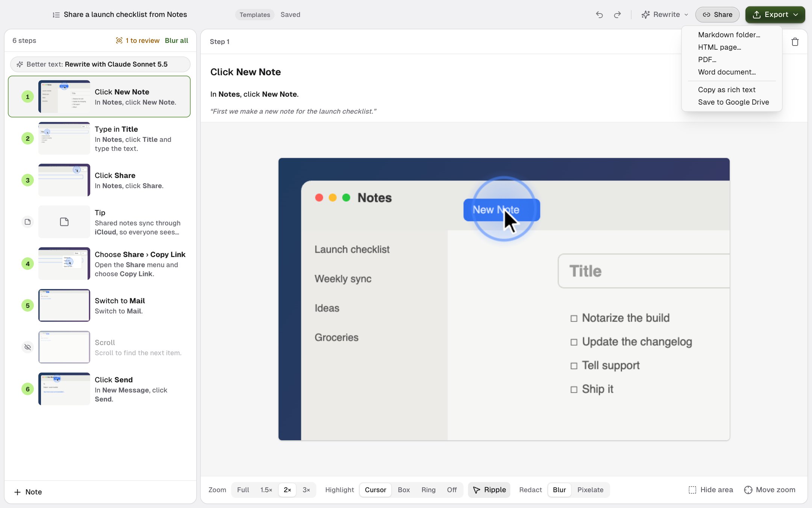Screen dimensions: 812x508
Task: Edit the italic narration quote text
Action: pyautogui.click(x=293, y=111)
